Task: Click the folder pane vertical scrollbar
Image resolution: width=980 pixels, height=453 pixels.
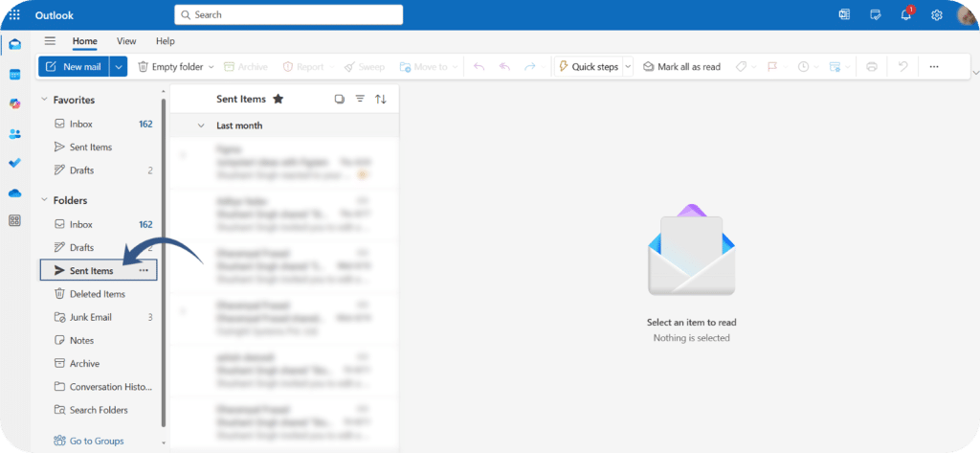Action: tap(164, 262)
